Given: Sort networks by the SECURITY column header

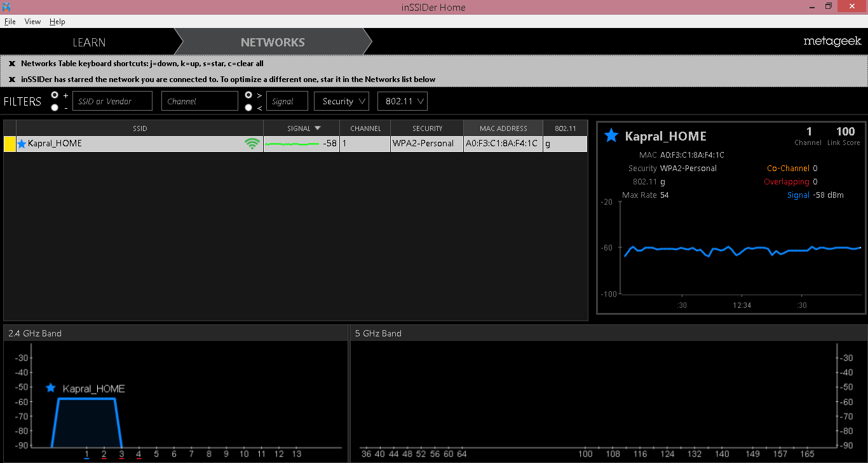Looking at the screenshot, I should coord(427,128).
